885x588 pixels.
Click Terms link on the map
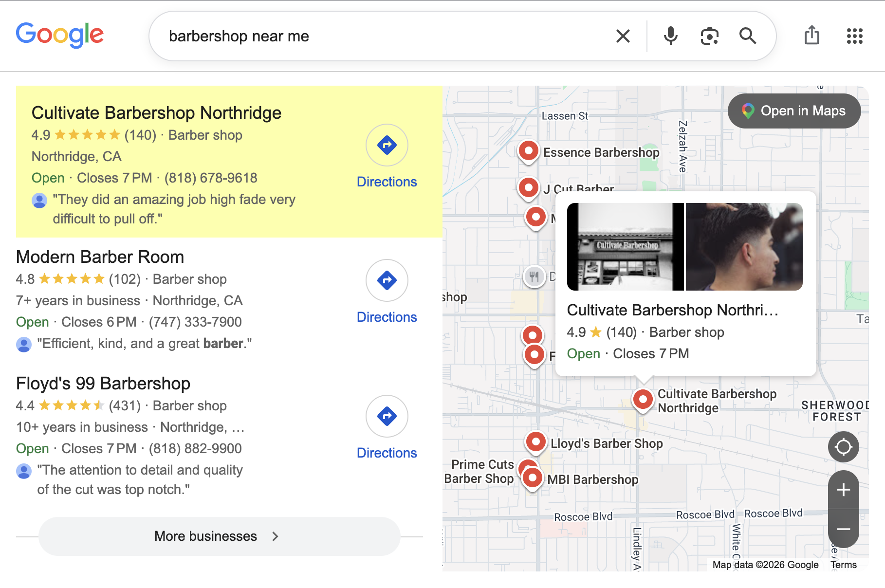[844, 565]
